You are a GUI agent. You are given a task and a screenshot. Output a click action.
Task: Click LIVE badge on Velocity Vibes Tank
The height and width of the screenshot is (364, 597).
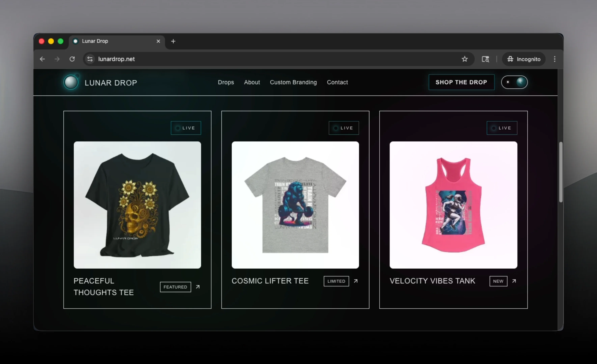pos(502,128)
